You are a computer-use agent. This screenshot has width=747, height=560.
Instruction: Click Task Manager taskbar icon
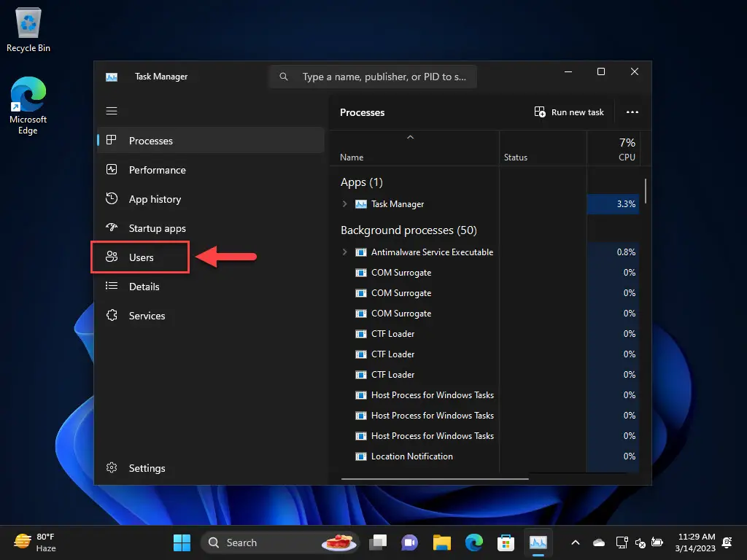click(538, 542)
